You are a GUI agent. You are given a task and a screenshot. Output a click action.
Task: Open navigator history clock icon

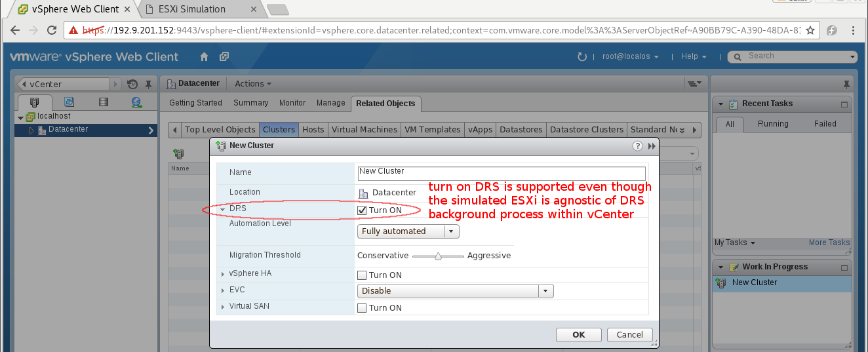(x=132, y=84)
